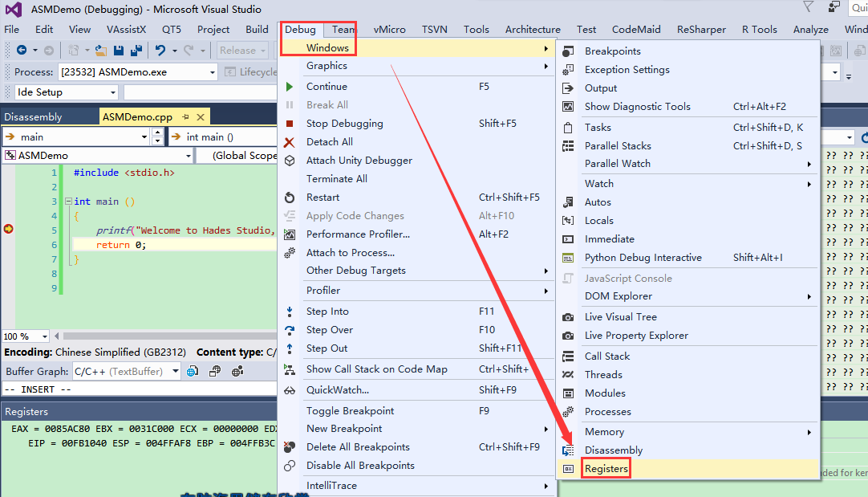Click the editor horizontal scrollbar
This screenshot has width=868, height=497.
[160, 336]
